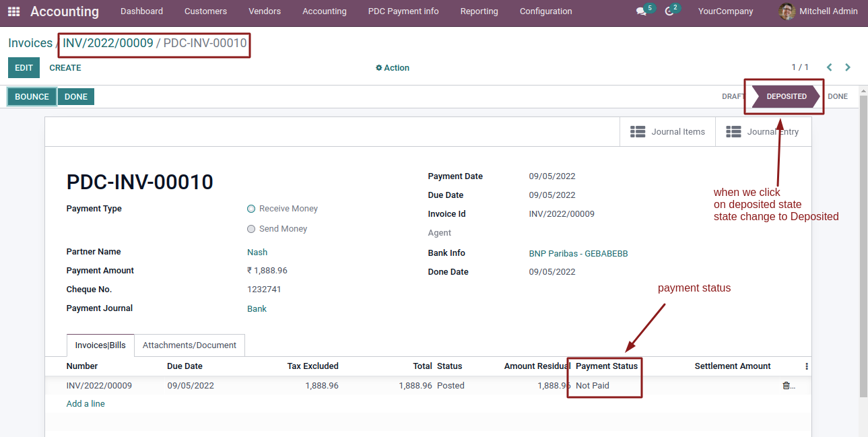This screenshot has width=868, height=437.
Task: Switch to Invoices|Bills tab
Action: [x=100, y=345]
